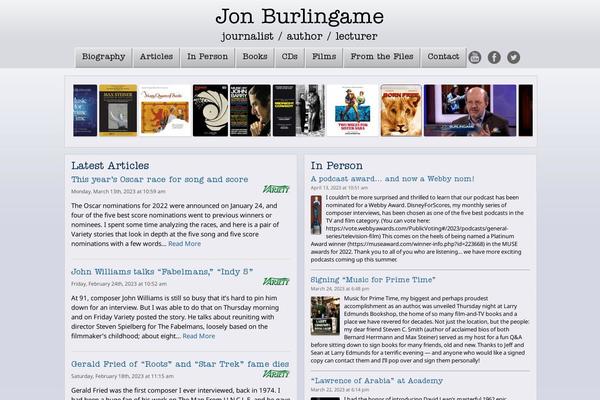
Task: Open Gerald Fried of Roots article title
Action: tap(180, 364)
